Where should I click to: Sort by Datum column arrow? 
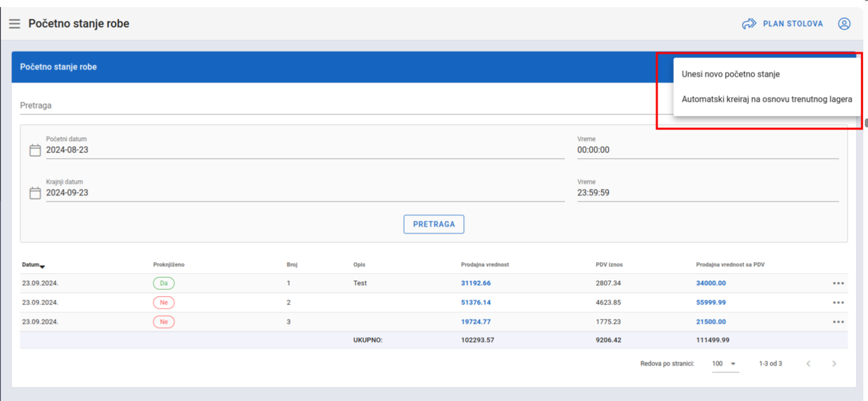pos(42,266)
